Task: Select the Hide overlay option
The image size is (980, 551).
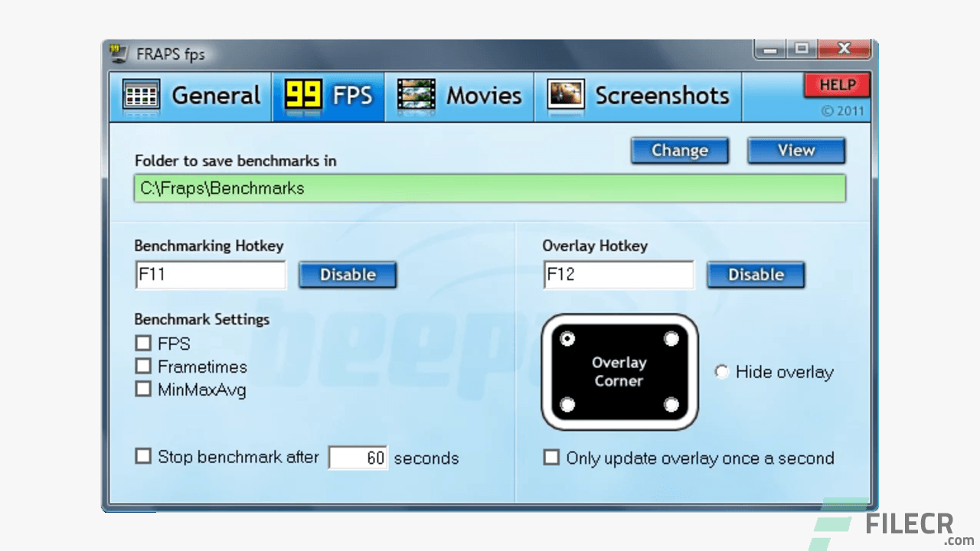Action: [x=721, y=372]
